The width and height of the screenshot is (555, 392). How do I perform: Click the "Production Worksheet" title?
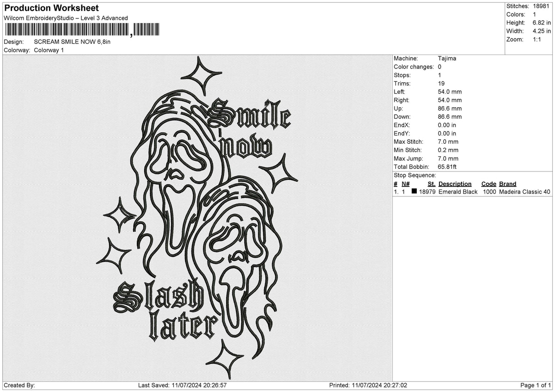coord(51,8)
